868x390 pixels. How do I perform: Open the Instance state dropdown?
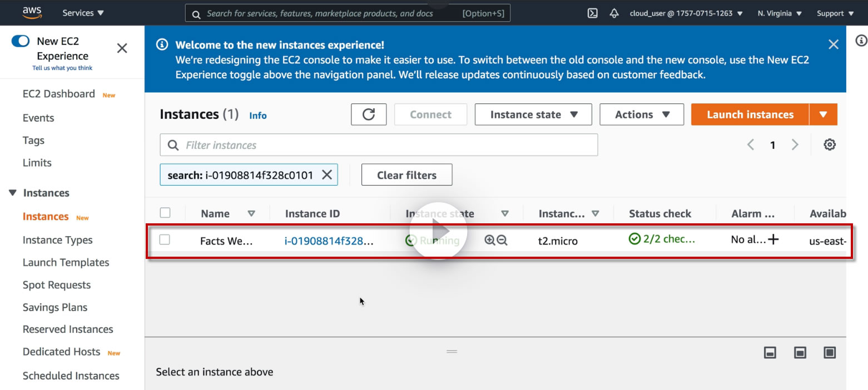[533, 114]
